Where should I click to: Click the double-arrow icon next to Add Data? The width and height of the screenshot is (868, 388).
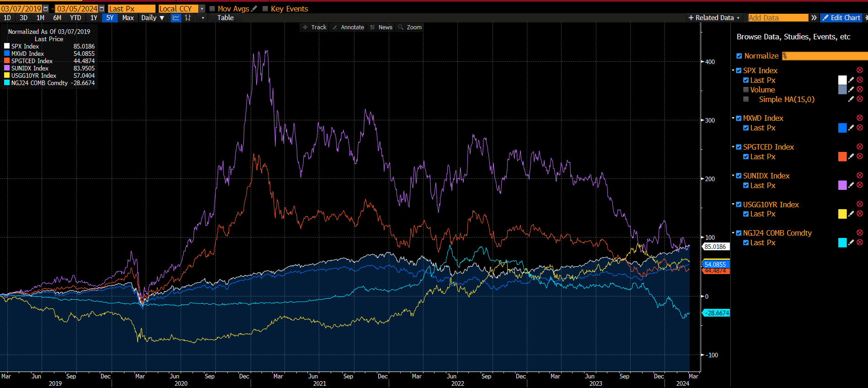814,18
